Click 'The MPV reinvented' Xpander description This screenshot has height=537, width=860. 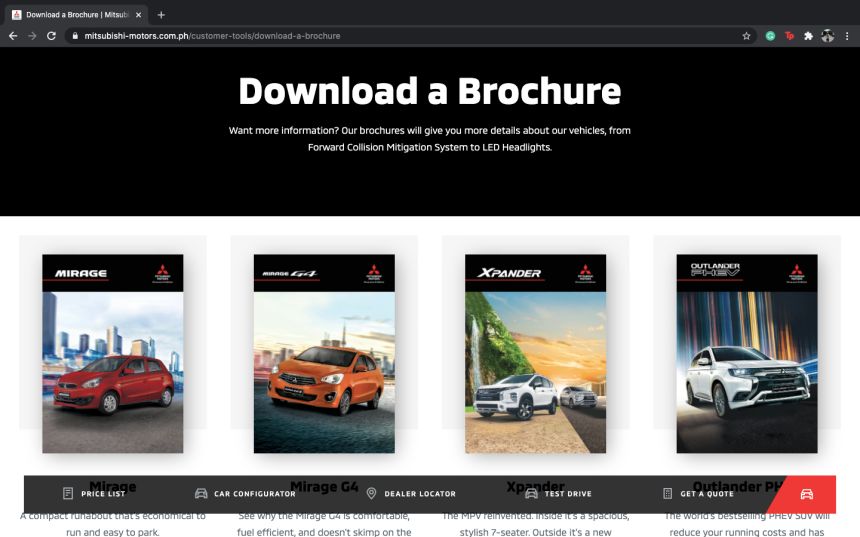point(536,523)
